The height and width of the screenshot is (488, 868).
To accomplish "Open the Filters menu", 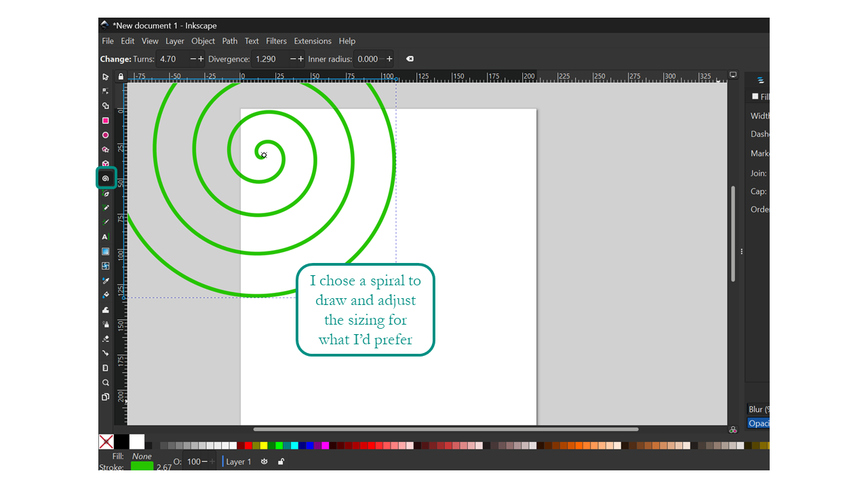I will tap(276, 41).
